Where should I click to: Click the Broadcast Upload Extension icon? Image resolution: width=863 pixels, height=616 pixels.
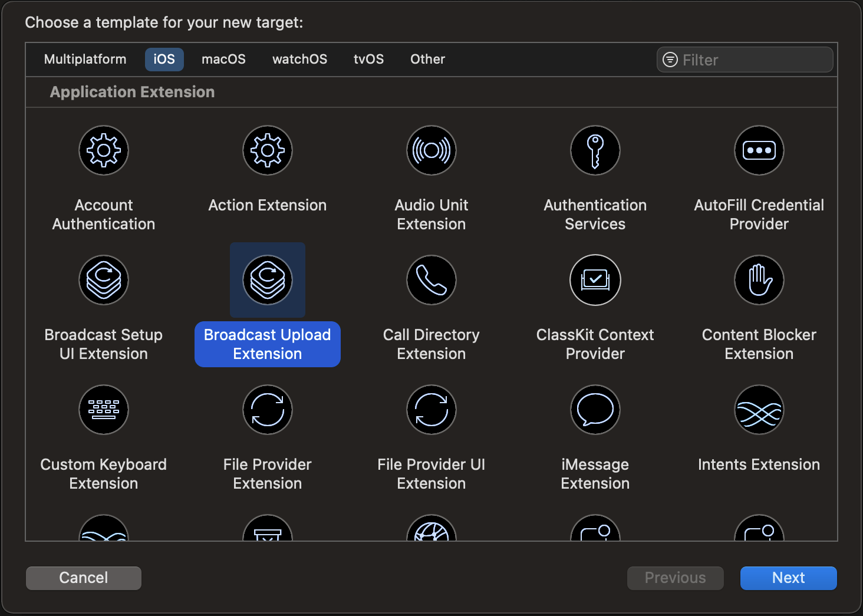[x=268, y=280]
